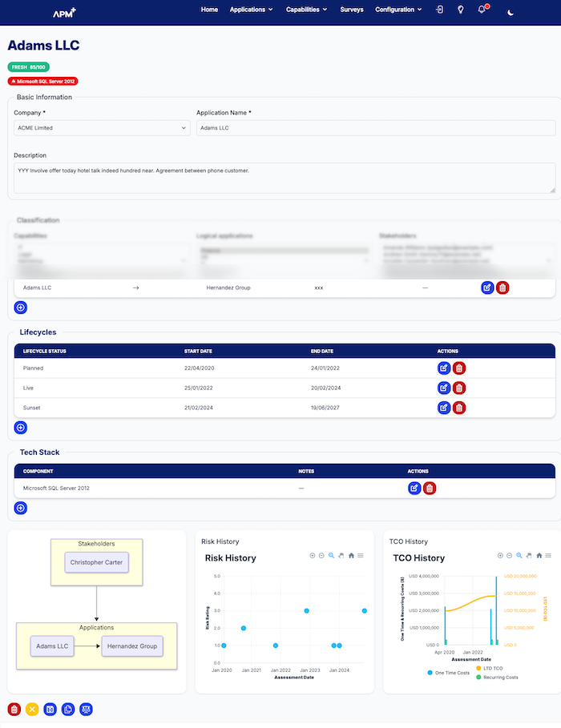The height and width of the screenshot is (728, 561).
Task: Zoom in on the Risk History chart
Action: (313, 556)
